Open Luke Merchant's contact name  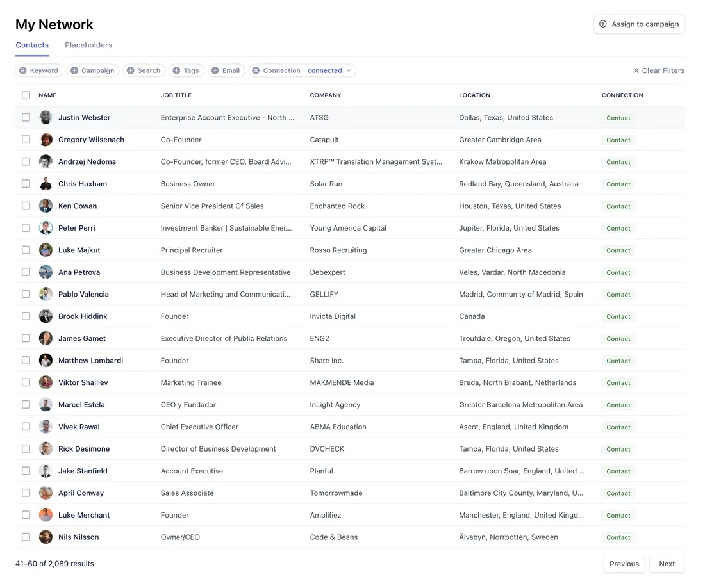pyautogui.click(x=84, y=515)
